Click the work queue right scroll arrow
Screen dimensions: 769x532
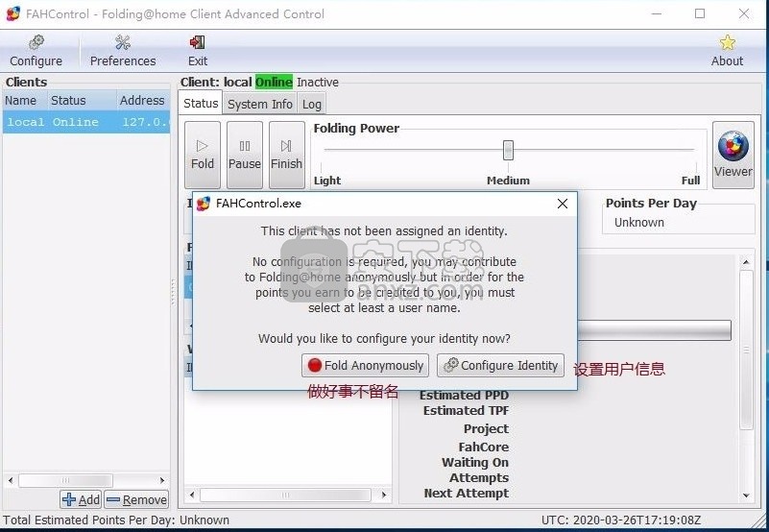click(x=384, y=495)
